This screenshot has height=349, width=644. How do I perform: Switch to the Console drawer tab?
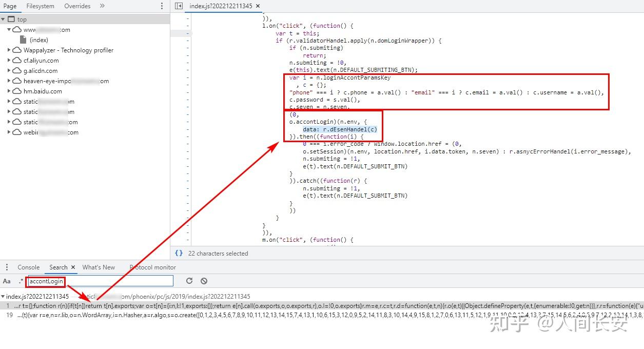point(29,267)
